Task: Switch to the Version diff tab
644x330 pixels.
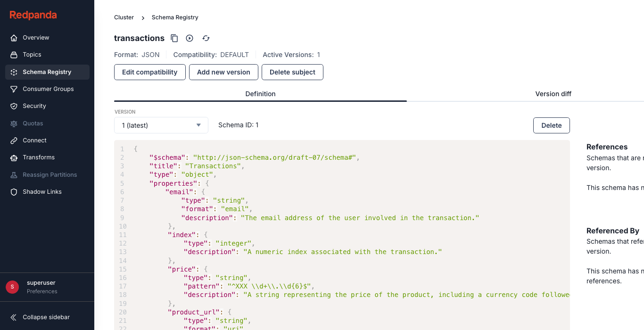Action: [x=553, y=94]
